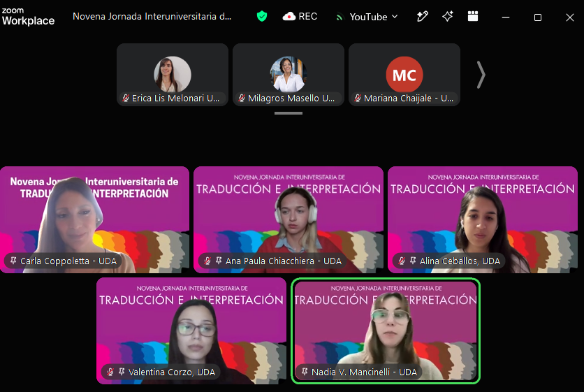This screenshot has width=584, height=392.
Task: Click muted mic icon on Ana Paula Chiacchiera's tile
Action: pos(207,261)
